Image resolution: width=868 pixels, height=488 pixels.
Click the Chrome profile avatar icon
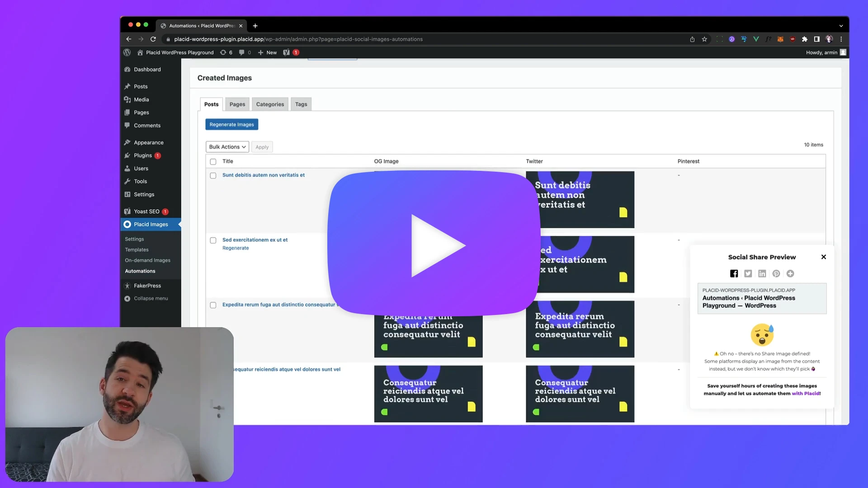tap(829, 39)
